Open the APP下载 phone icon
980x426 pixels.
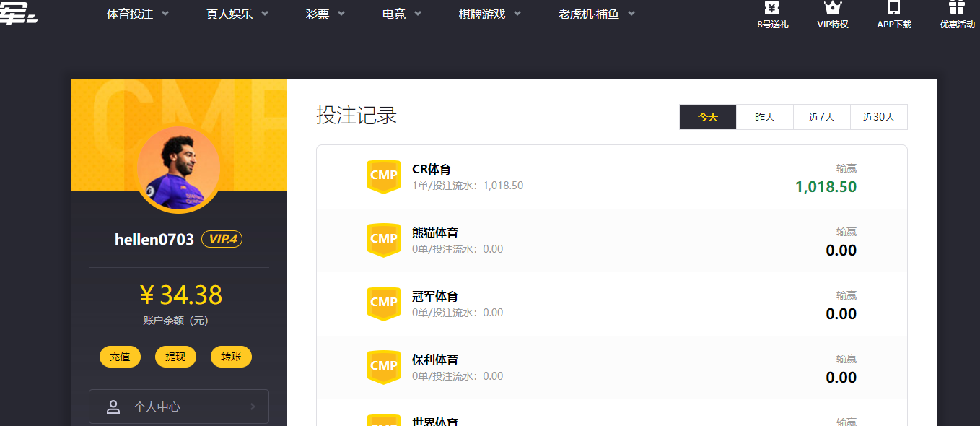pos(894,8)
